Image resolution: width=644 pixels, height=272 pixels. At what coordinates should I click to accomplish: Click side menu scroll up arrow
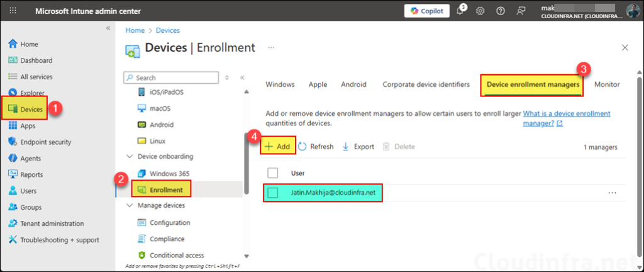(247, 91)
